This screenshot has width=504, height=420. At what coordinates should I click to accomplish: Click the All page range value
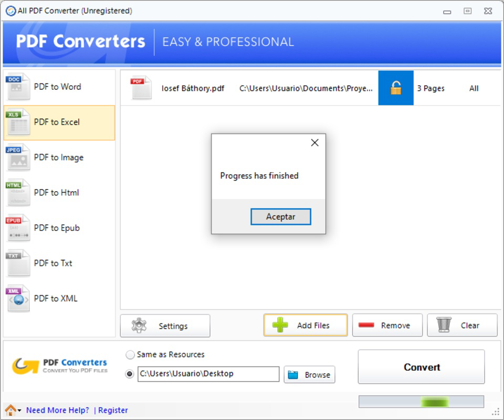[474, 88]
